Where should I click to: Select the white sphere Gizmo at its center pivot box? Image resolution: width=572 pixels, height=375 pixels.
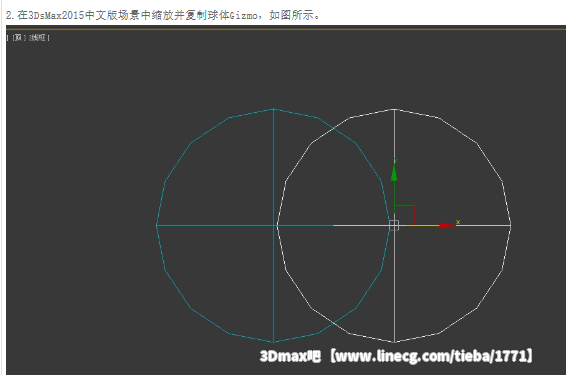(394, 225)
